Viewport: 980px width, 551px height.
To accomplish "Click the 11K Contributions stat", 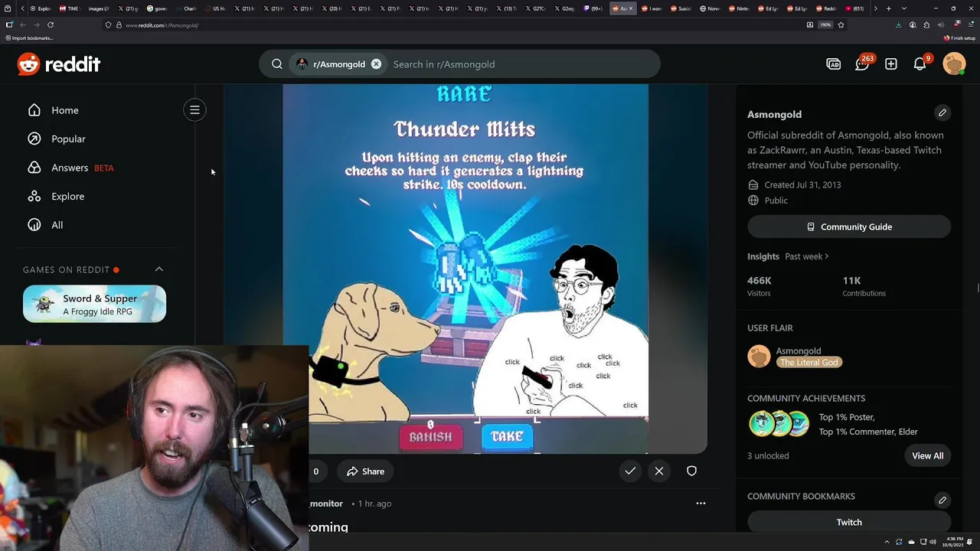I will pos(864,285).
